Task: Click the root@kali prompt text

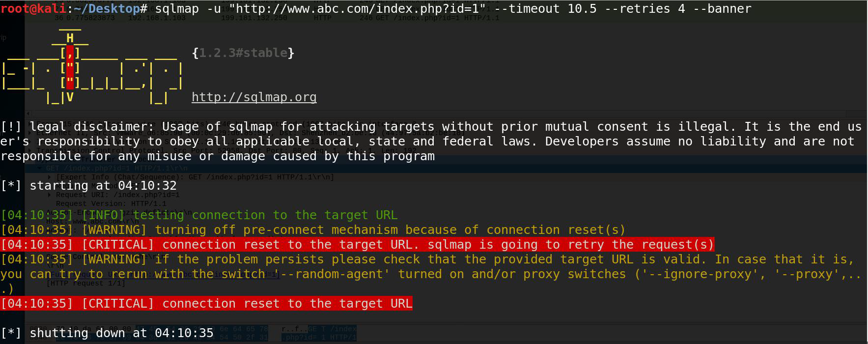Action: coord(33,9)
